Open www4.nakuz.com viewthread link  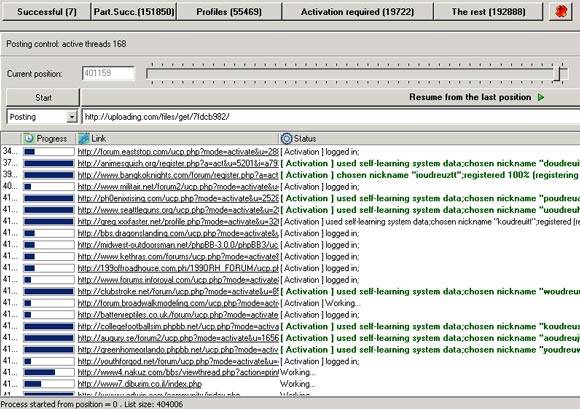pyautogui.click(x=178, y=372)
